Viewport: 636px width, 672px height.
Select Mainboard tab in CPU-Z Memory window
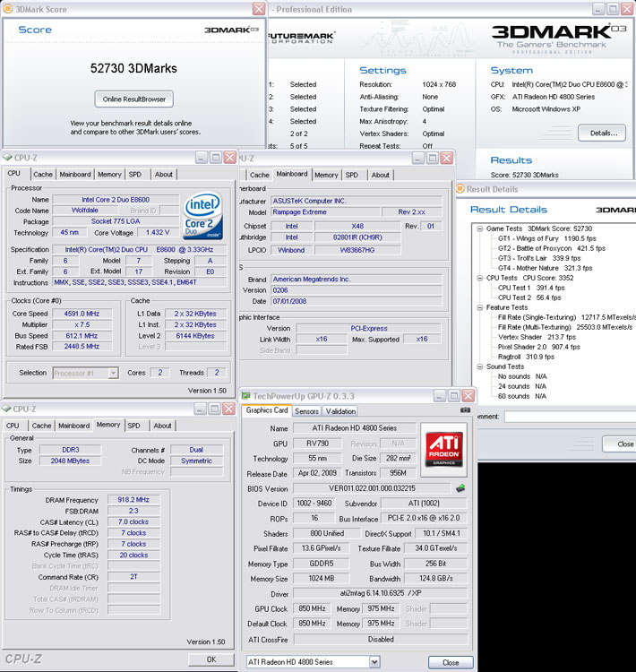tap(74, 426)
